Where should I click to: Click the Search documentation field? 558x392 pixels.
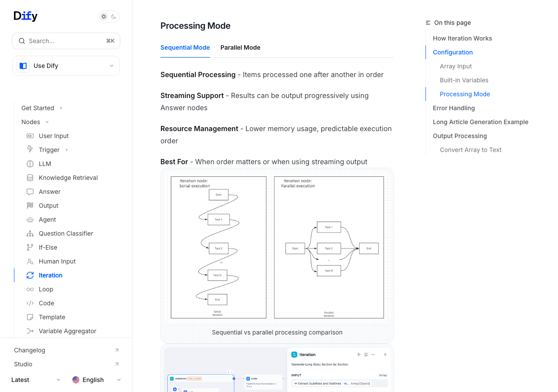pos(66,41)
